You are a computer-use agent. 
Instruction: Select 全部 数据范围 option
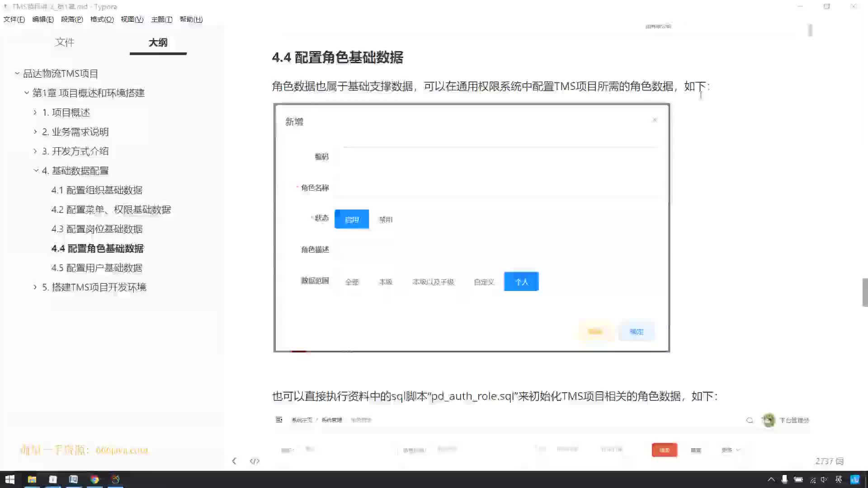pyautogui.click(x=352, y=281)
